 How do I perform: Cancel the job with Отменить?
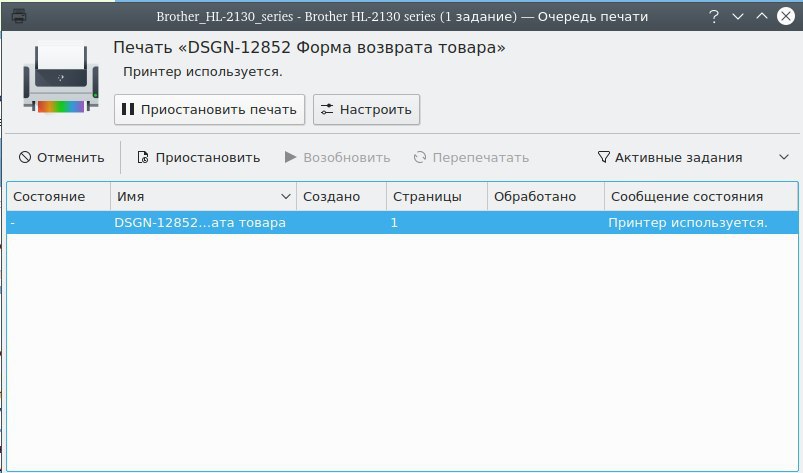[61, 158]
